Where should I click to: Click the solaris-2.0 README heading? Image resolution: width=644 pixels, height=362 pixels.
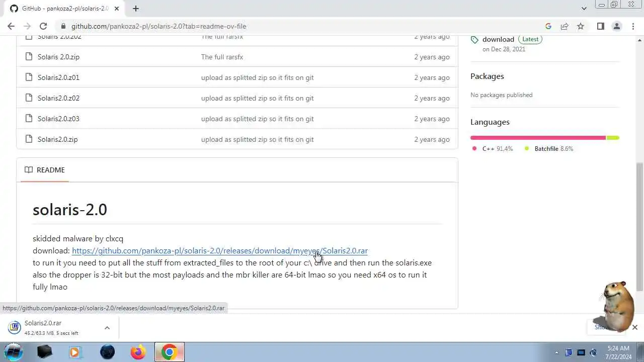tap(70, 210)
